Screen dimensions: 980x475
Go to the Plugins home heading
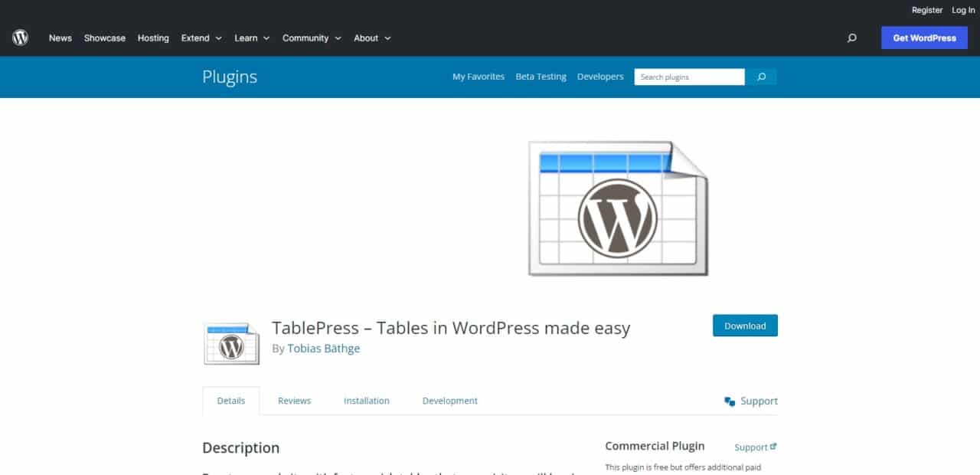click(x=230, y=77)
